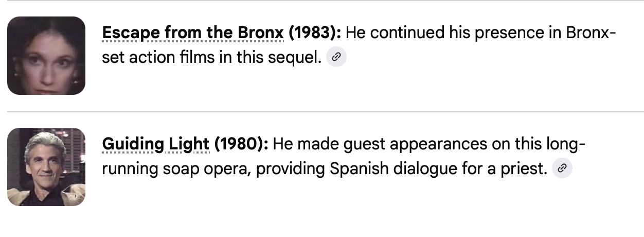Click the hyphenated word "Bronx-" ending the first line
The height and width of the screenshot is (237, 644).
click(x=591, y=33)
